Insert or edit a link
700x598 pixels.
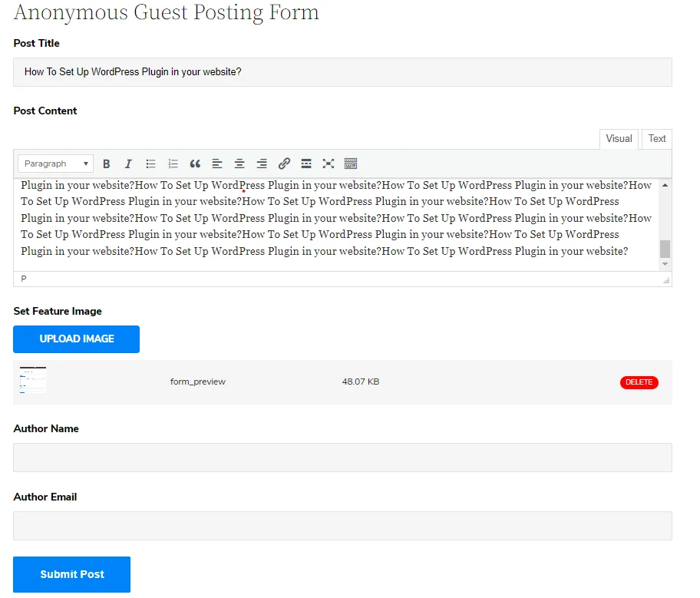[x=284, y=164]
